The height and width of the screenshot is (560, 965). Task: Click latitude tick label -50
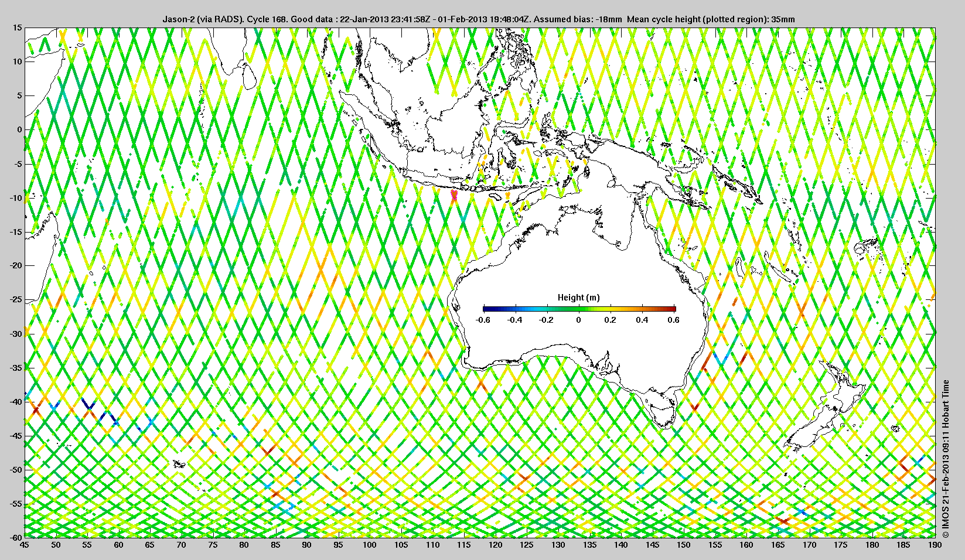[x=16, y=470]
